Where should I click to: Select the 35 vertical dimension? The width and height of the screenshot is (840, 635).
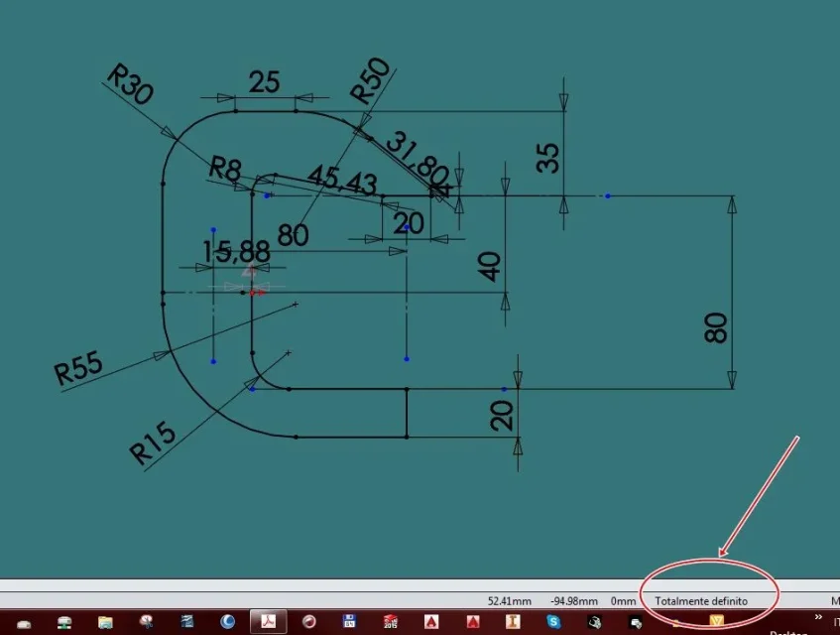coord(547,158)
